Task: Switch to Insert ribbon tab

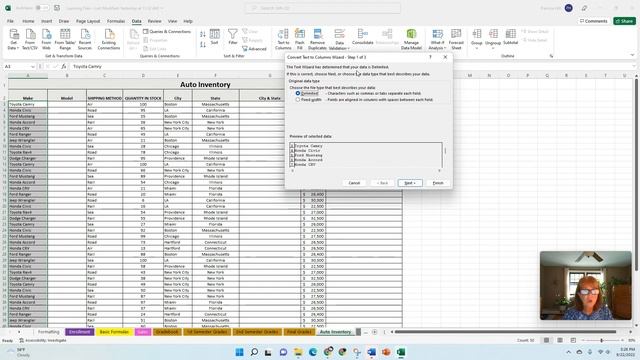Action: pos(47,21)
